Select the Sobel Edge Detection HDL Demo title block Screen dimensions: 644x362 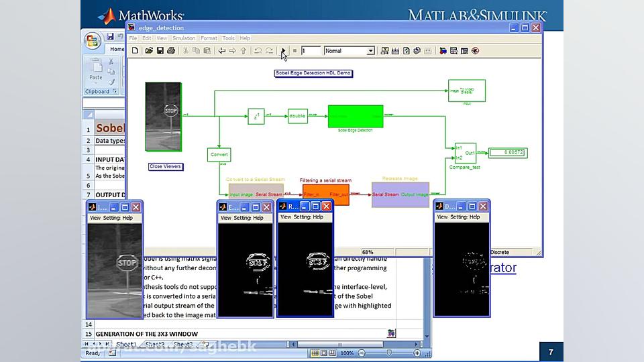tap(313, 73)
